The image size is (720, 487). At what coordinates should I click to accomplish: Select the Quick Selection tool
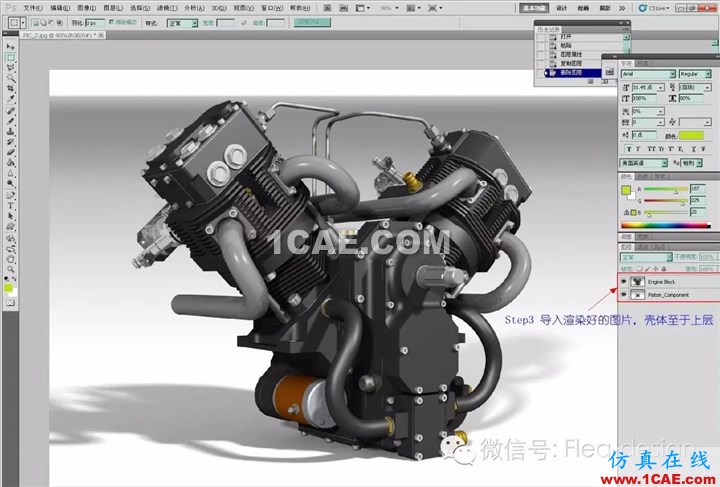[x=10, y=78]
